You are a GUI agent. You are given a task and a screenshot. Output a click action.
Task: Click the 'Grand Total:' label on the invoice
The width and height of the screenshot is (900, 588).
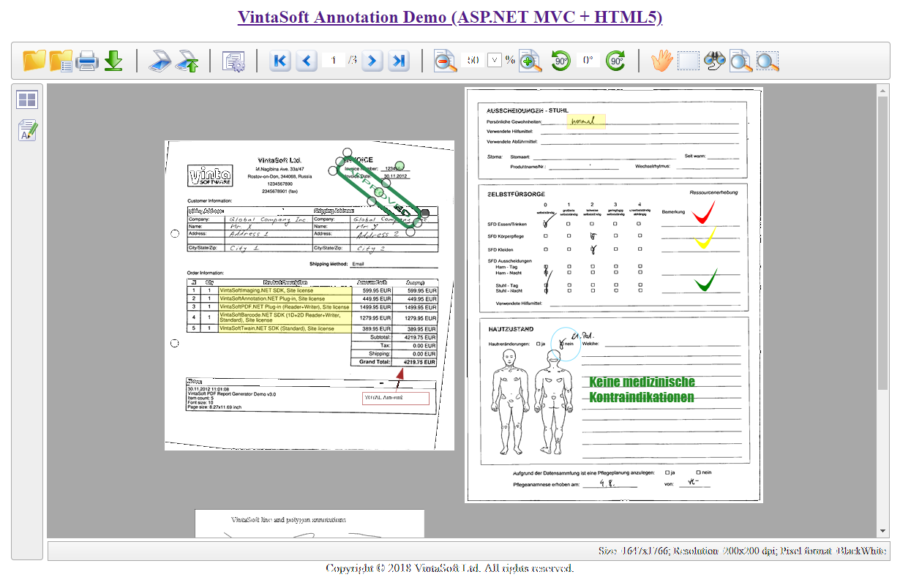click(376, 362)
